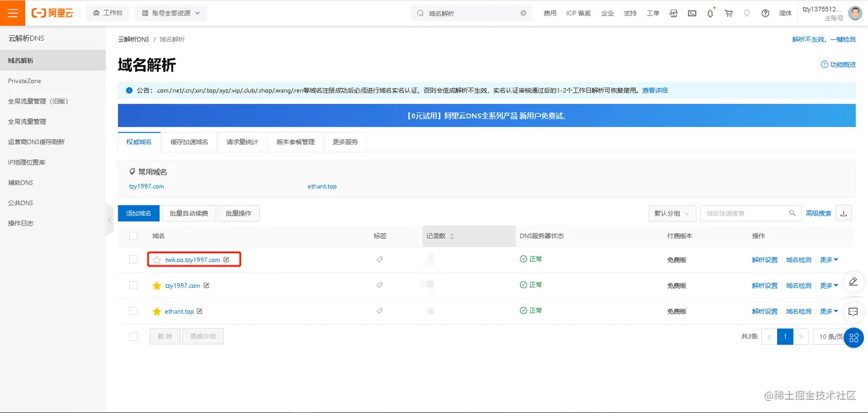Switch to the 请求量统计 tab

[242, 142]
